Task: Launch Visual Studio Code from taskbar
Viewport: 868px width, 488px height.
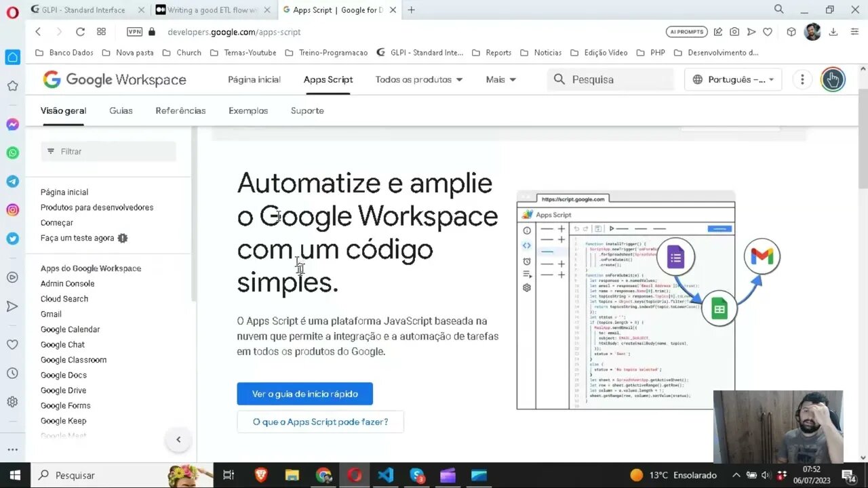Action: coord(385,475)
